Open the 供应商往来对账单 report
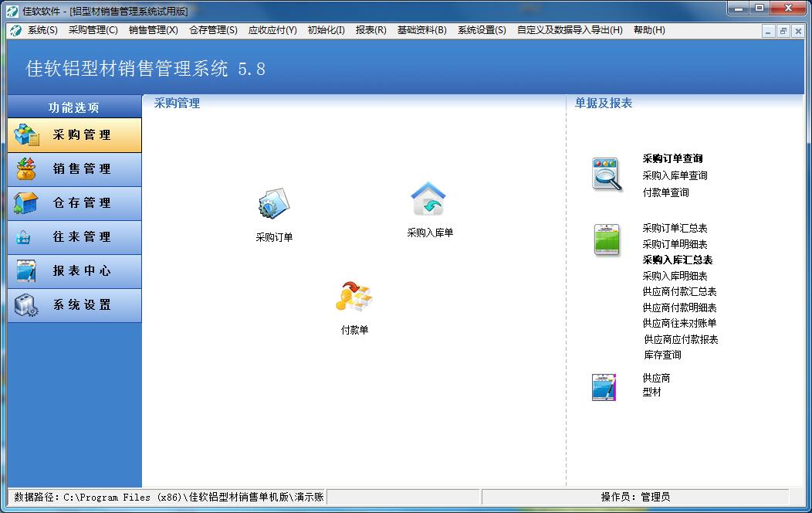 (x=679, y=324)
